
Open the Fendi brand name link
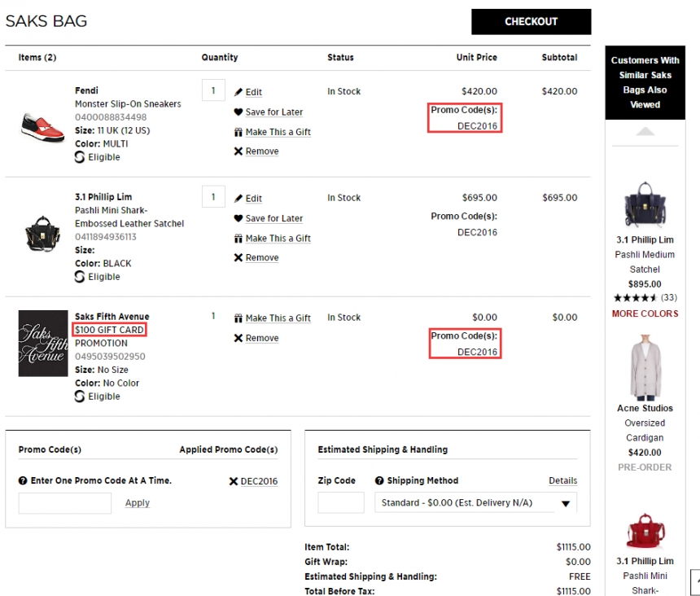pos(86,90)
